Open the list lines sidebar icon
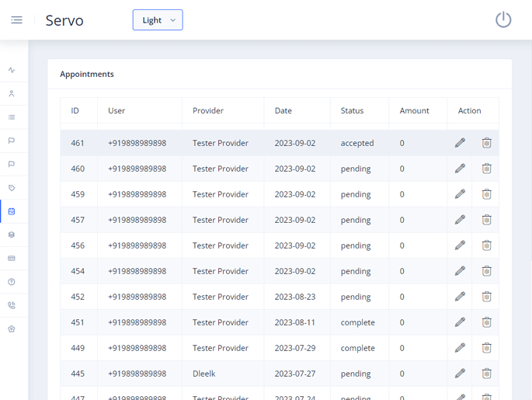Image resolution: width=532 pixels, height=400 pixels. click(x=12, y=117)
